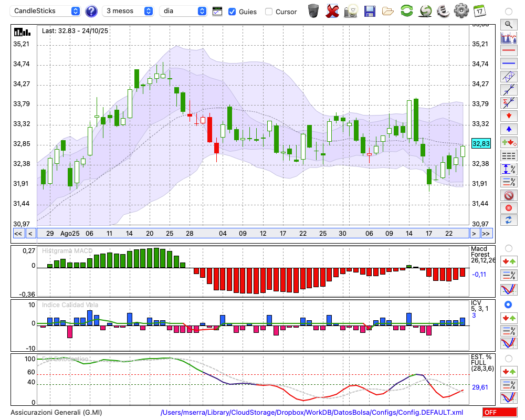Viewport: 525px width, 420px height.
Task: Click the blue up arrow marker tool
Action: (x=508, y=129)
